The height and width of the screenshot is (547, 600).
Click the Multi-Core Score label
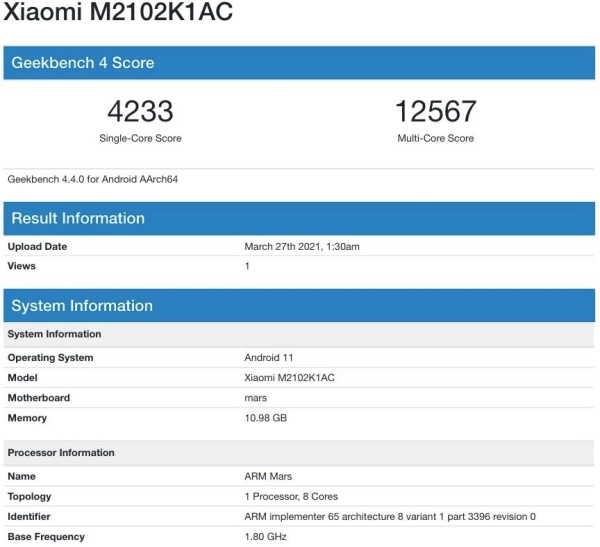pos(435,138)
